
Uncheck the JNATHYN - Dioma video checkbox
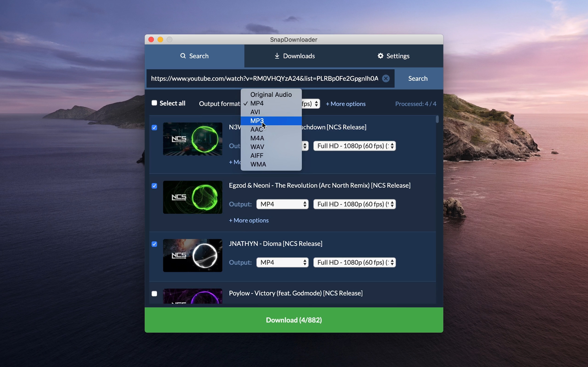[x=154, y=244]
